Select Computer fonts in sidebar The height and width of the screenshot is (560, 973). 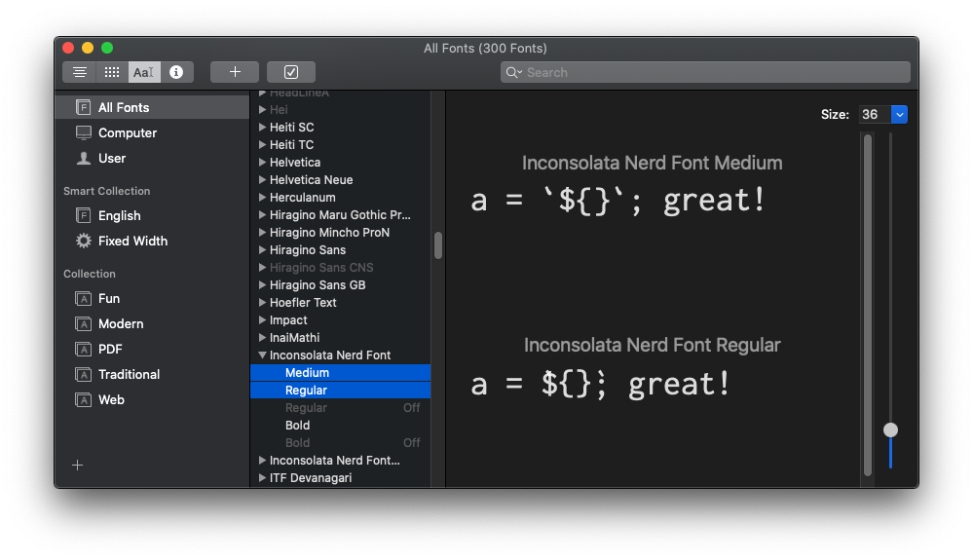152,132
